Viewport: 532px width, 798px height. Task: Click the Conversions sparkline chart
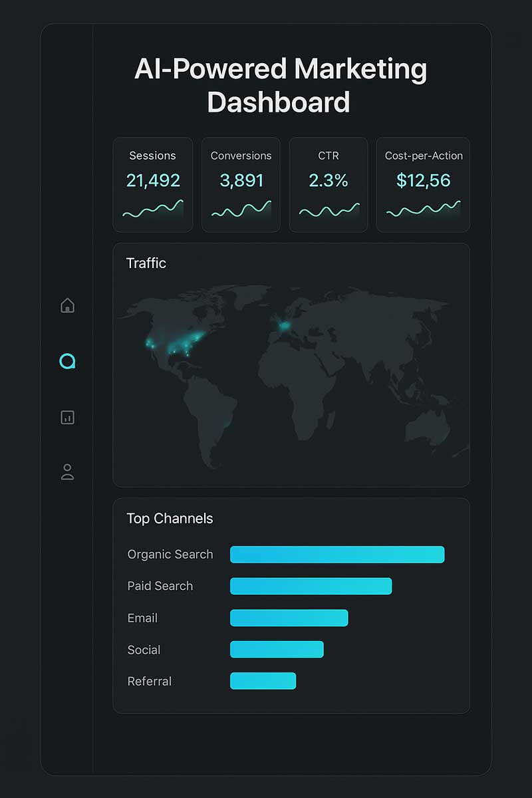241,209
